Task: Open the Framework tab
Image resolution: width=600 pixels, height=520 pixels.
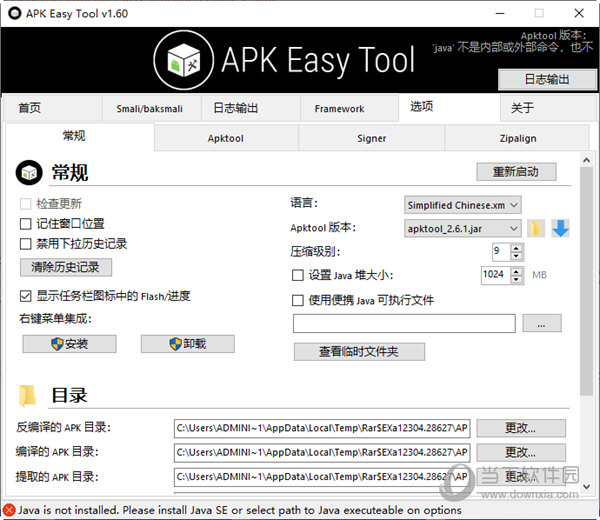Action: point(349,108)
